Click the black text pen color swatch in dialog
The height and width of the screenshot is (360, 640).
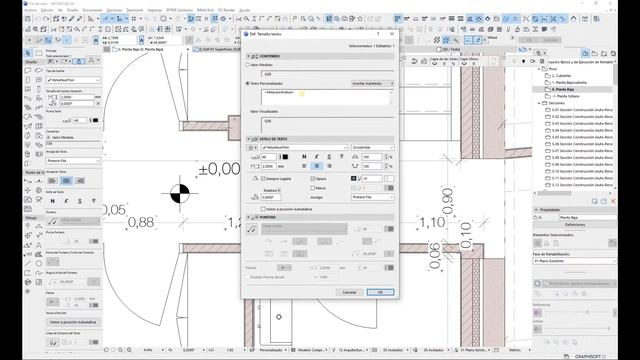[285, 157]
